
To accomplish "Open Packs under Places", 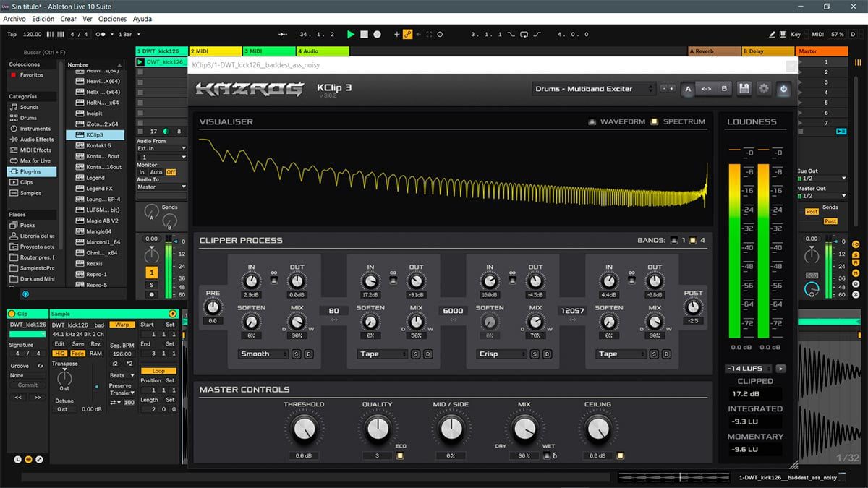I will 27,226.
